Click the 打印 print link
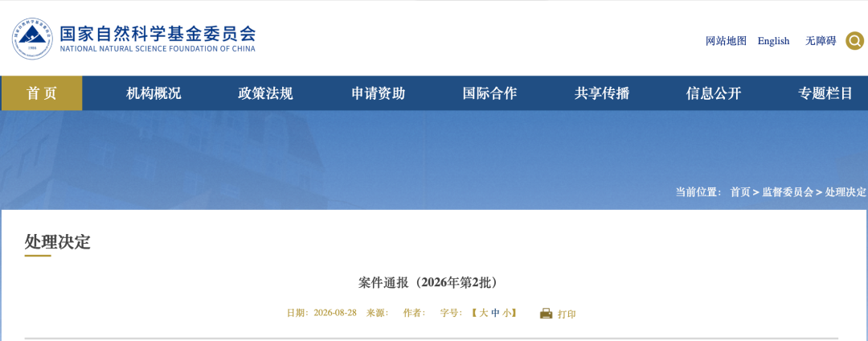The height and width of the screenshot is (341, 868). 567,314
